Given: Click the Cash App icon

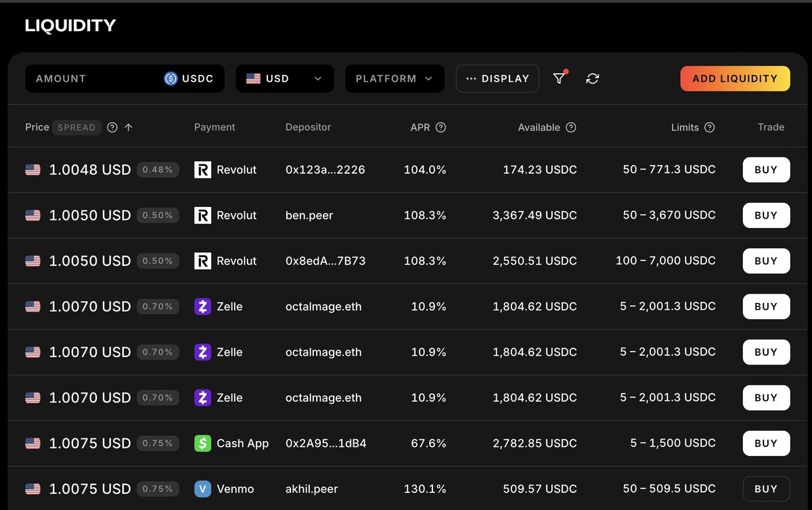Looking at the screenshot, I should [202, 443].
